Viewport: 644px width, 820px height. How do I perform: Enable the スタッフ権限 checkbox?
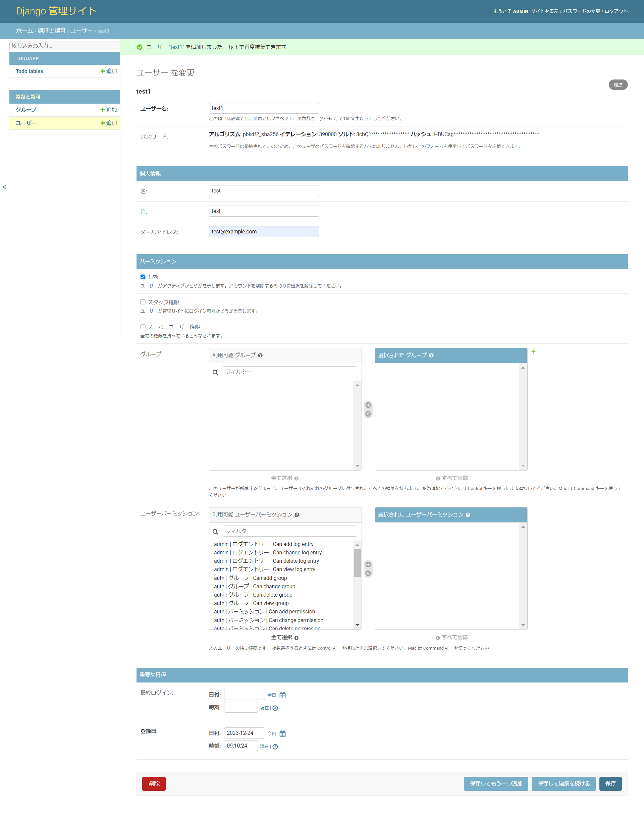143,302
